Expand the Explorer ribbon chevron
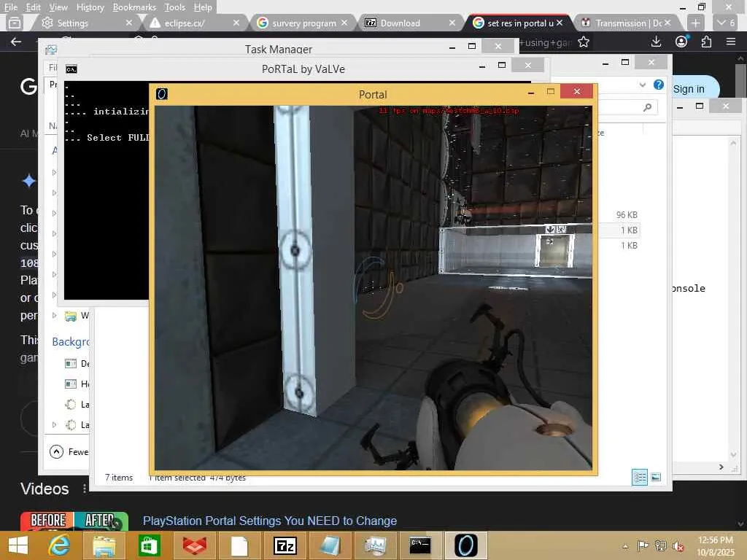747x560 pixels. pyautogui.click(x=643, y=85)
